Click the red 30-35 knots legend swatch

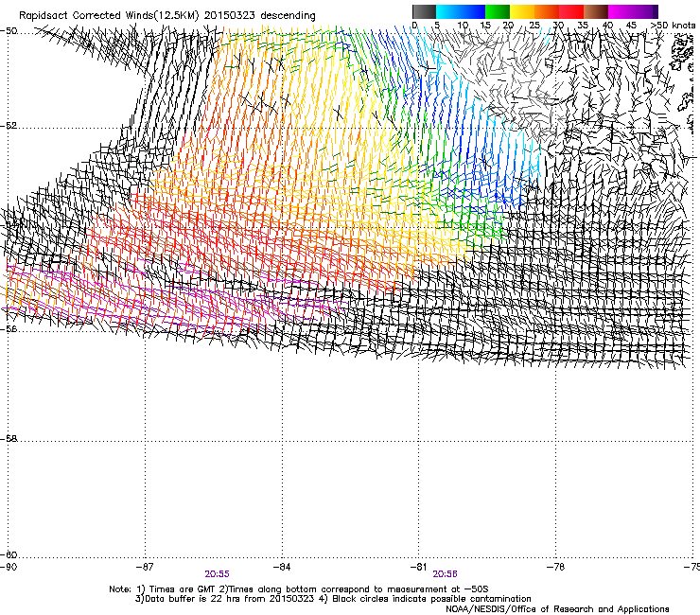[571, 11]
